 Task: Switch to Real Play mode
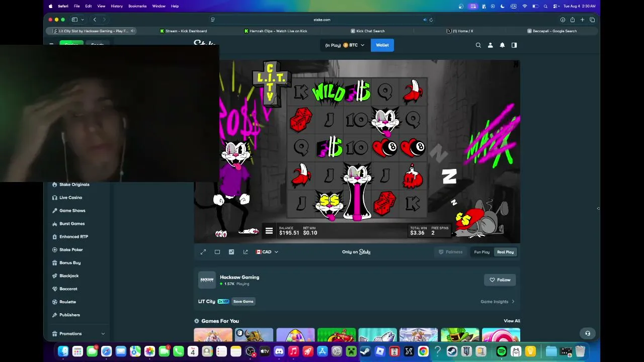coord(505,252)
